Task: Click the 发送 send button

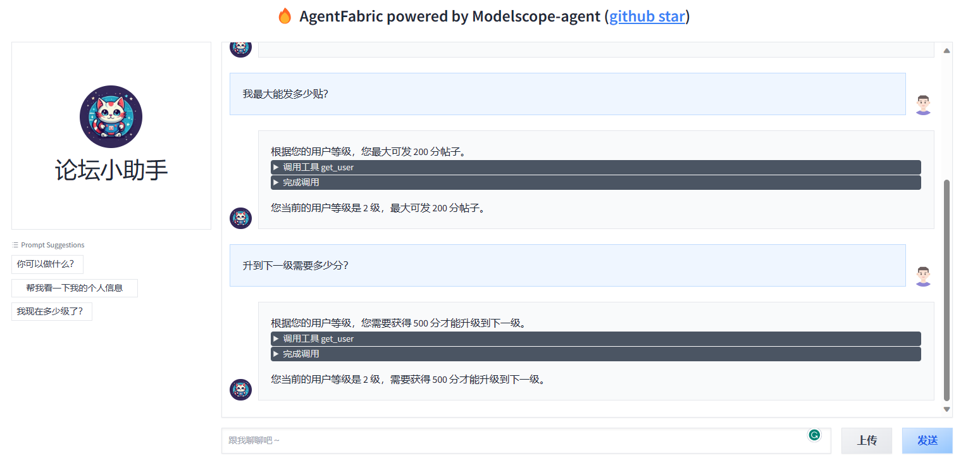Action: pos(927,441)
